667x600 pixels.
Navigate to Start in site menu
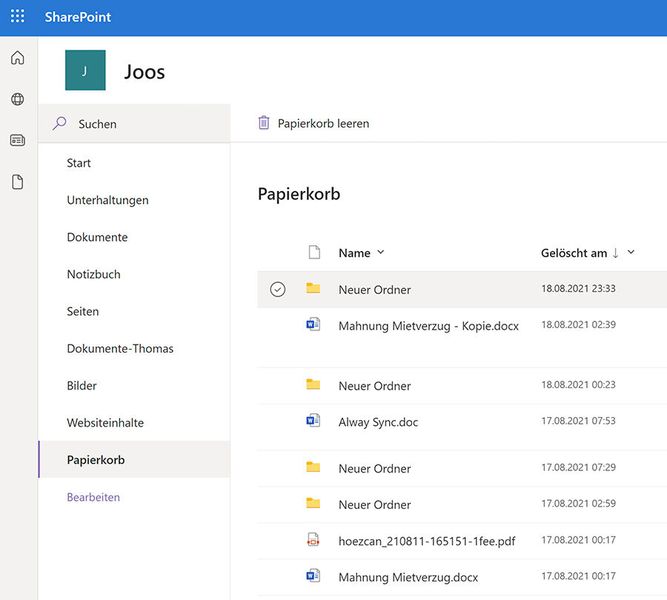(x=79, y=163)
